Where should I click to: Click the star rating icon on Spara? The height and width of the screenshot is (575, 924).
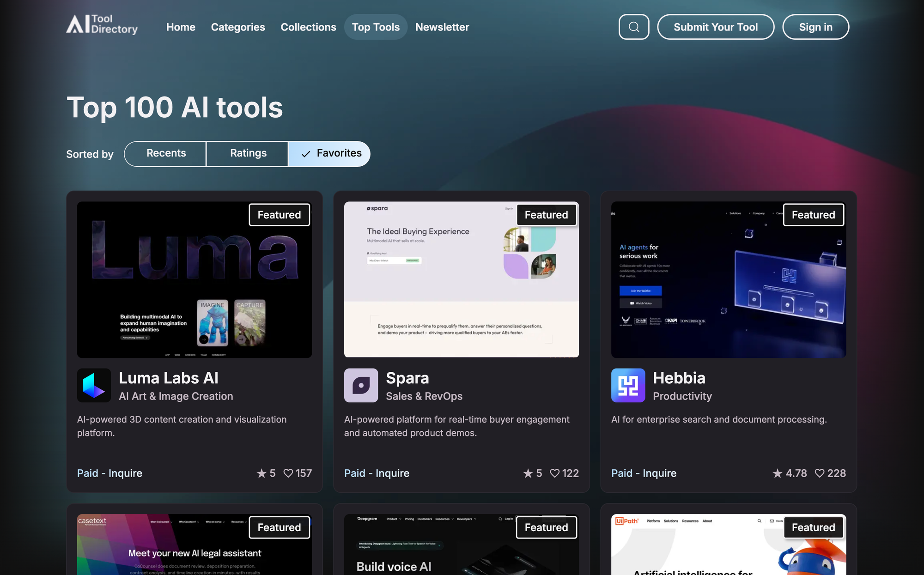[528, 473]
